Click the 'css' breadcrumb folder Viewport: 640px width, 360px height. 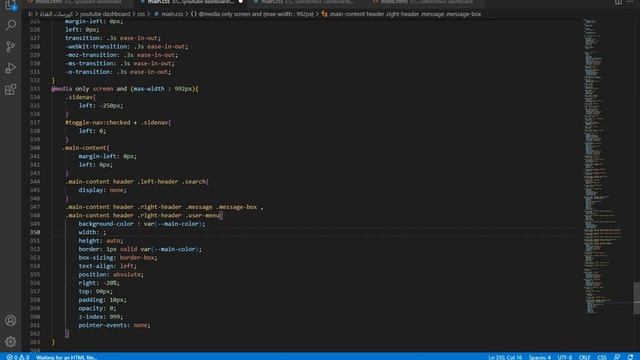141,14
